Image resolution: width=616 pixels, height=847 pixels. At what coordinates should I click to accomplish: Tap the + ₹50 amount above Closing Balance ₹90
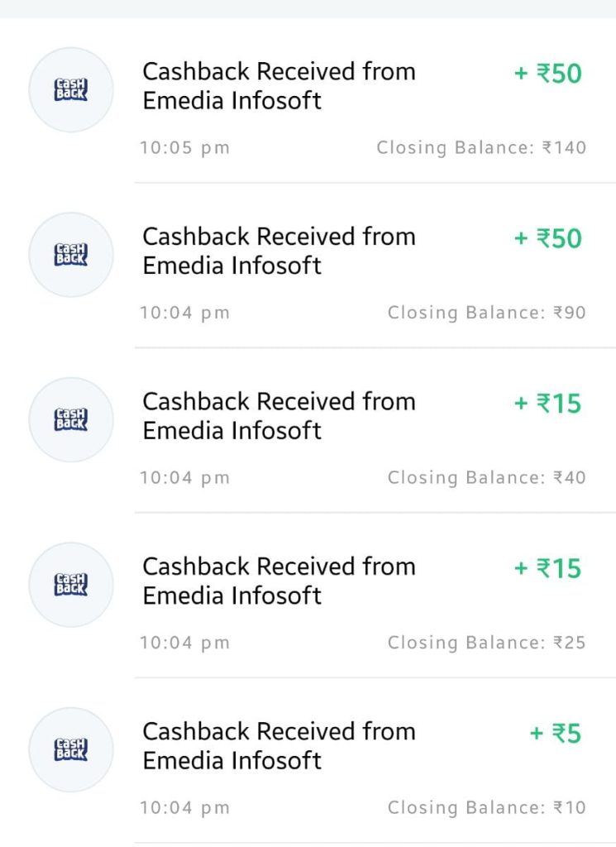coord(548,238)
